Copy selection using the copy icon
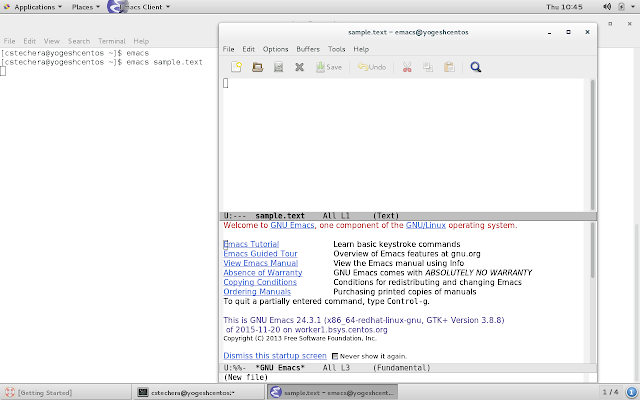The height and width of the screenshot is (400, 640). click(428, 67)
